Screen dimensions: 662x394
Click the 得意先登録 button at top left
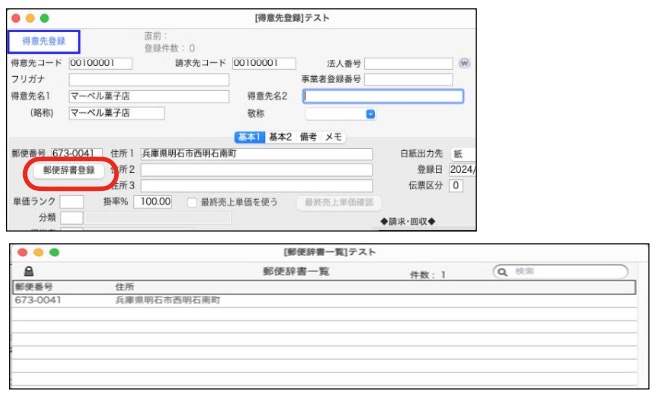[x=43, y=41]
